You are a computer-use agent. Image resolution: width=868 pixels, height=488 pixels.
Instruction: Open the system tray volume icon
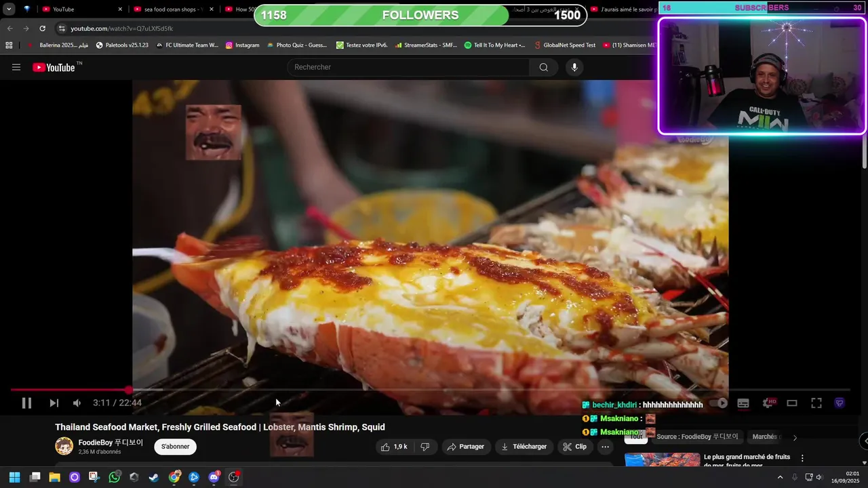click(x=819, y=477)
